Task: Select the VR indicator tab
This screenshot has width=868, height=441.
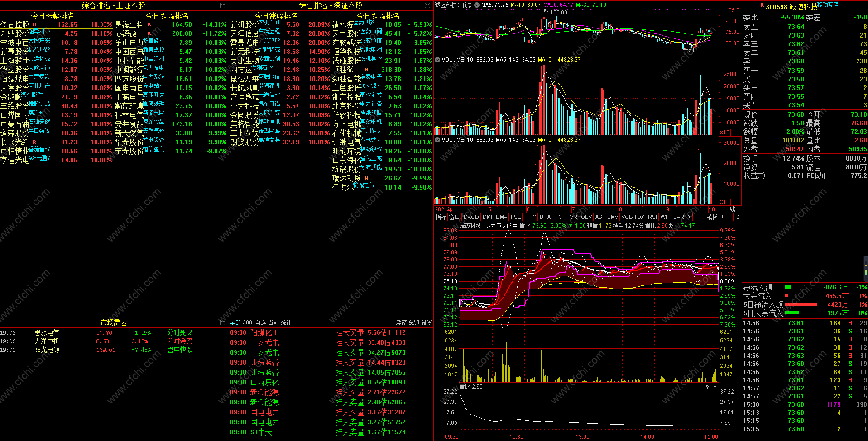Action: (x=574, y=217)
